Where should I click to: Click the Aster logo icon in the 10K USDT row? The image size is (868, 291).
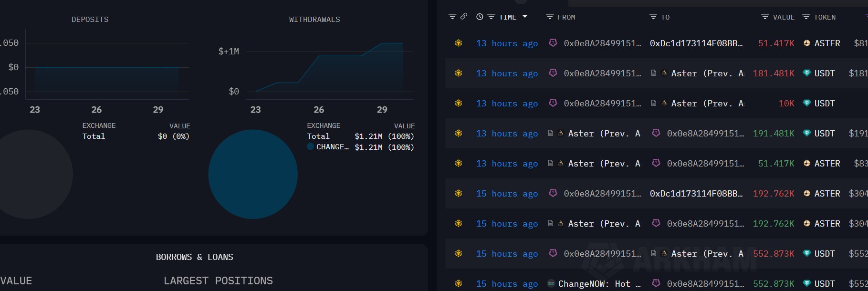(664, 103)
